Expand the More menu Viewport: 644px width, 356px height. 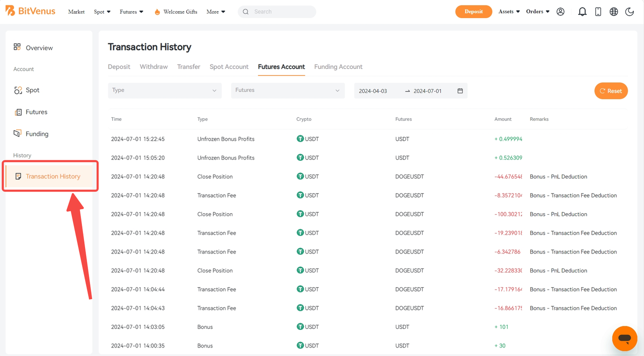point(216,12)
